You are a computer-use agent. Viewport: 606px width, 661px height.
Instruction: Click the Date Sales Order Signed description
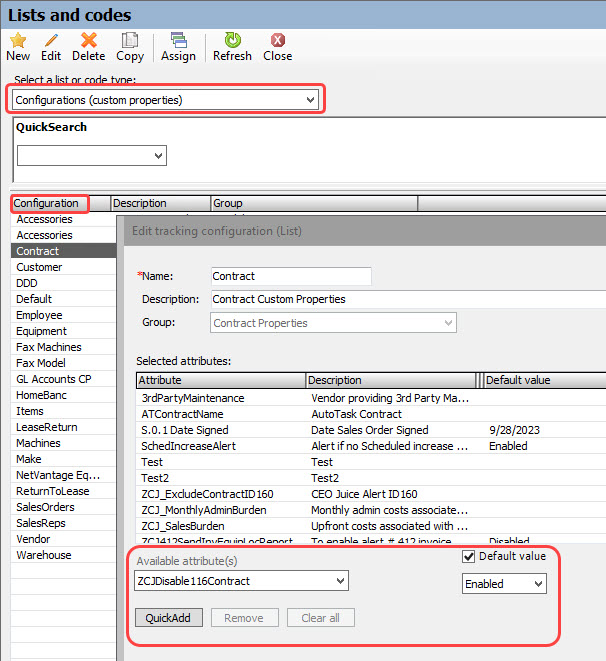tap(370, 430)
